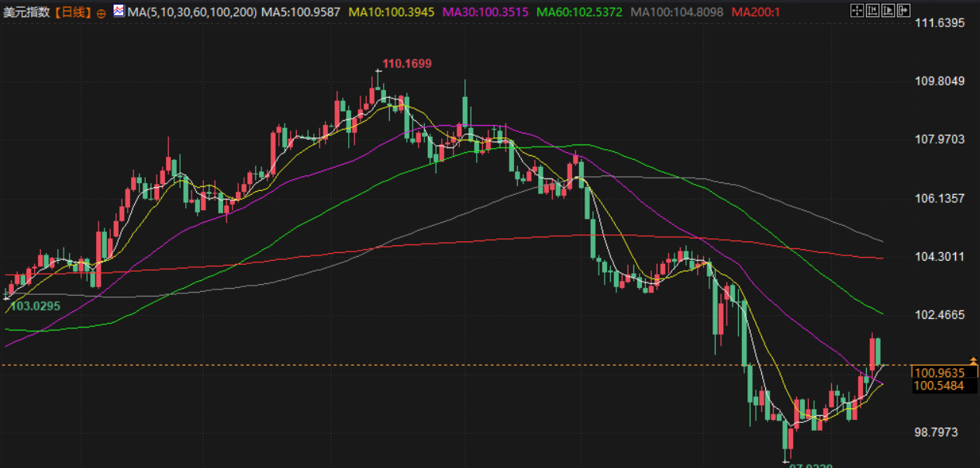Click the current price tag 100.9635
Image resolution: width=980 pixels, height=468 pixels.
[939, 373]
